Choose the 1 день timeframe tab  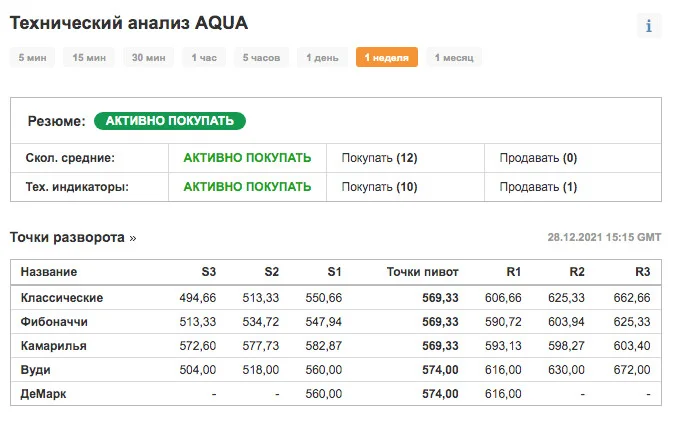pyautogui.click(x=322, y=58)
